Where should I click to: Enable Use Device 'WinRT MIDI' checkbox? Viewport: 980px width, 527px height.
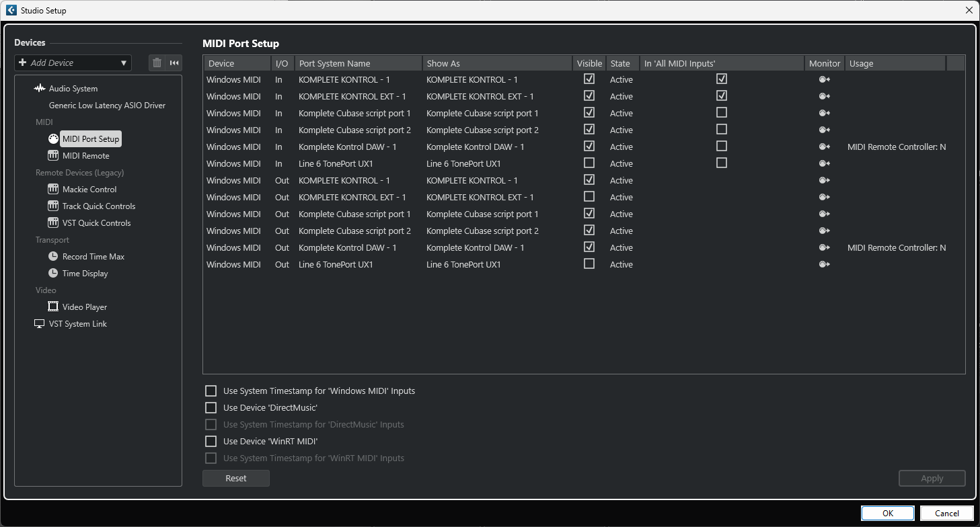(x=211, y=441)
